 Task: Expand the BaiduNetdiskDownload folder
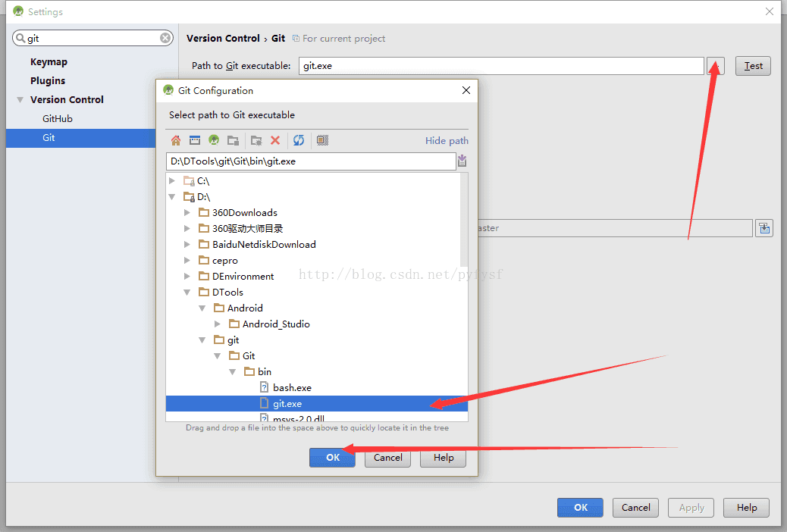[x=187, y=245]
